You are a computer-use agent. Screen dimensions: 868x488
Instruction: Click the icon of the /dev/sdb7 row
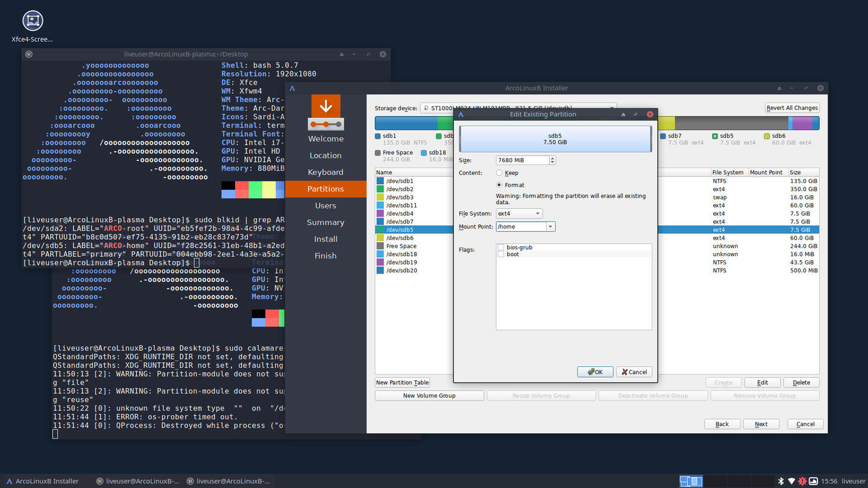(x=380, y=222)
